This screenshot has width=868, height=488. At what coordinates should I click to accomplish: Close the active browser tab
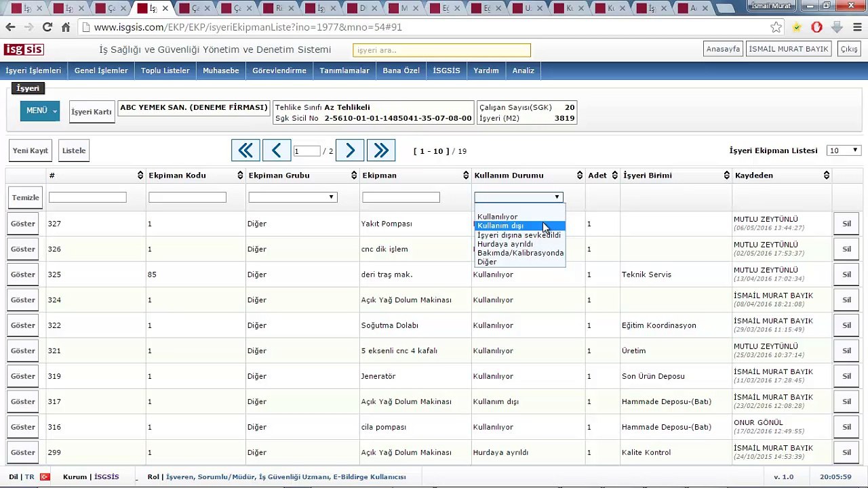165,8
